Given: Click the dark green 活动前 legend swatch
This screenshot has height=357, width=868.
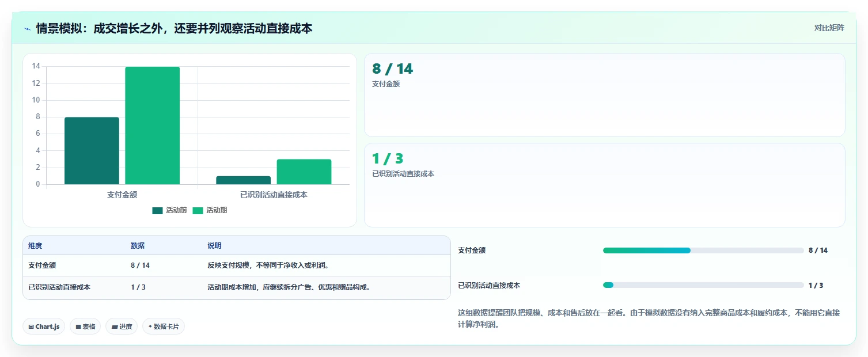Looking at the screenshot, I should [x=158, y=211].
